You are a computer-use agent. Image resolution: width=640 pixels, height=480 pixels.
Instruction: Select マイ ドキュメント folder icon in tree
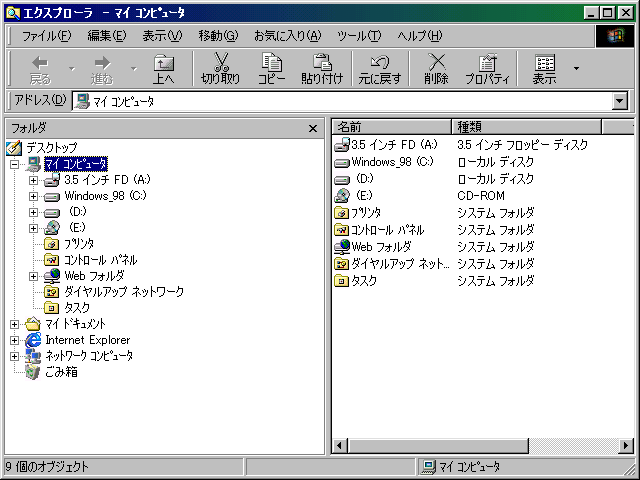33,324
